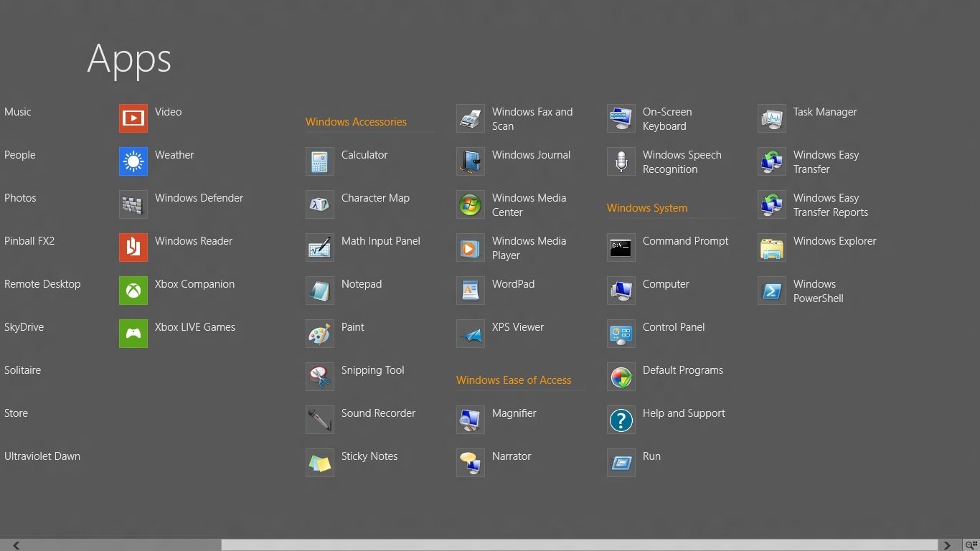The image size is (980, 551).
Task: Open Windows Fax and Scan icon
Action: [471, 118]
